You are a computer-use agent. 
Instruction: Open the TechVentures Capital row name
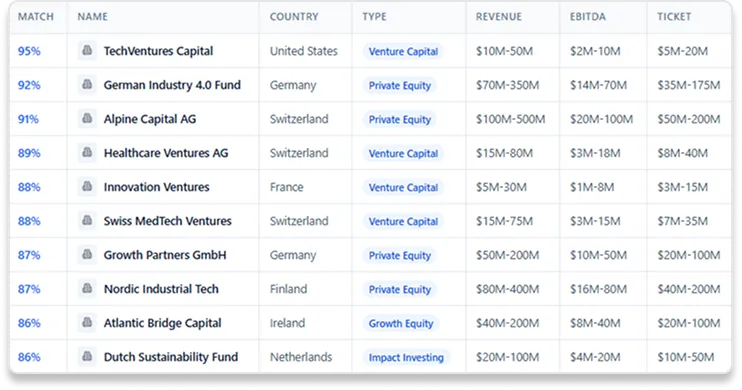click(x=159, y=51)
